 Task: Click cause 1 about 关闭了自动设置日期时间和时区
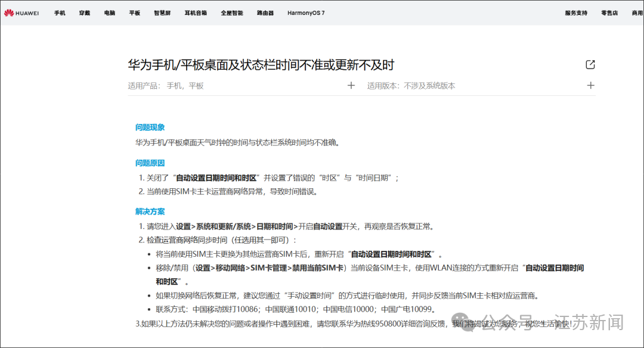269,178
